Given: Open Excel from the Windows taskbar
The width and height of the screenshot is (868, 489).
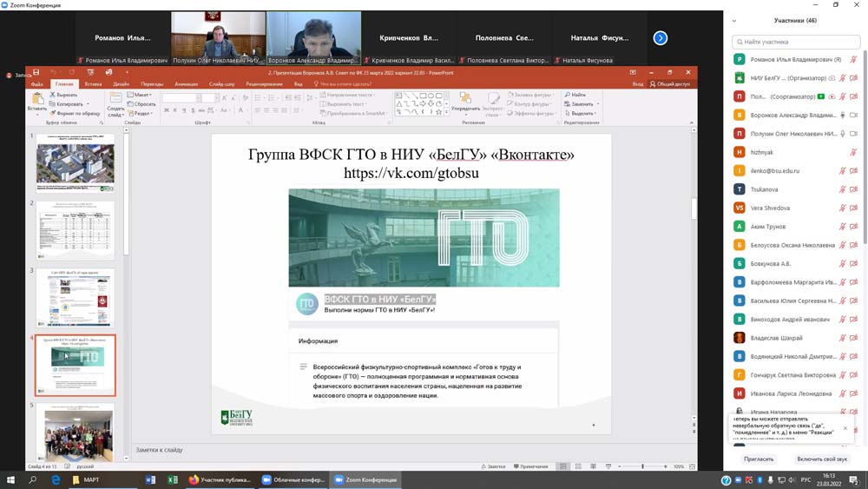Looking at the screenshot, I should (x=173, y=479).
